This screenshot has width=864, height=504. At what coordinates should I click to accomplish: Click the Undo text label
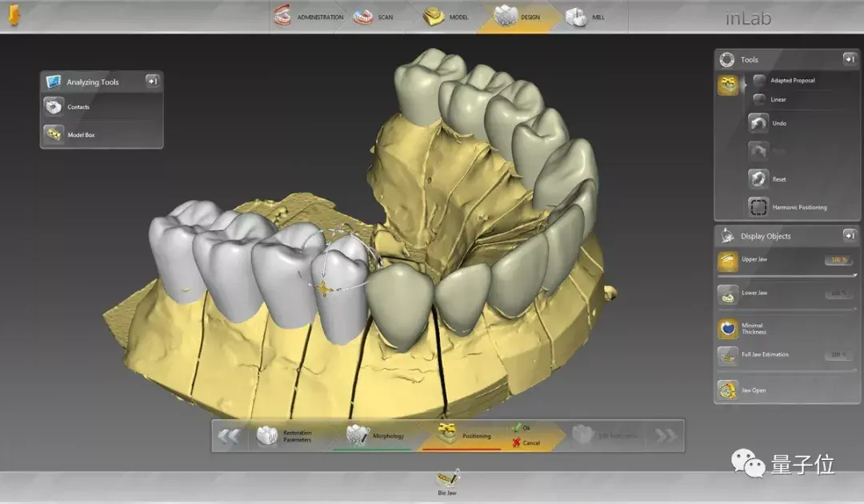pos(779,123)
